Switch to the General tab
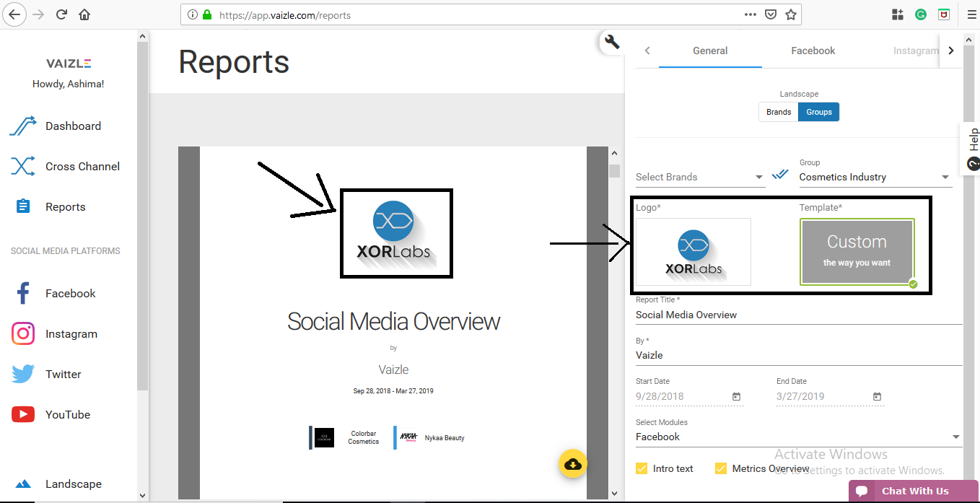 coord(710,51)
